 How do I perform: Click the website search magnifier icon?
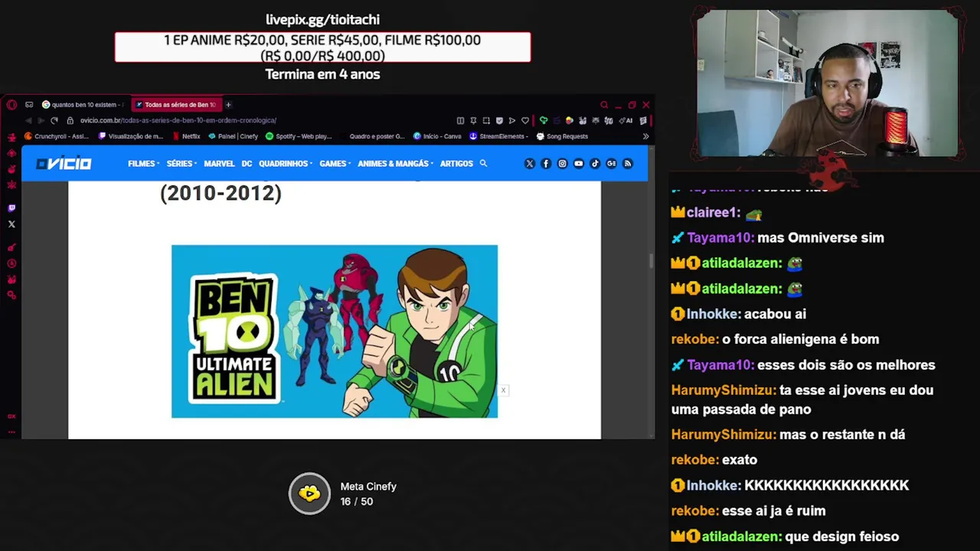483,163
